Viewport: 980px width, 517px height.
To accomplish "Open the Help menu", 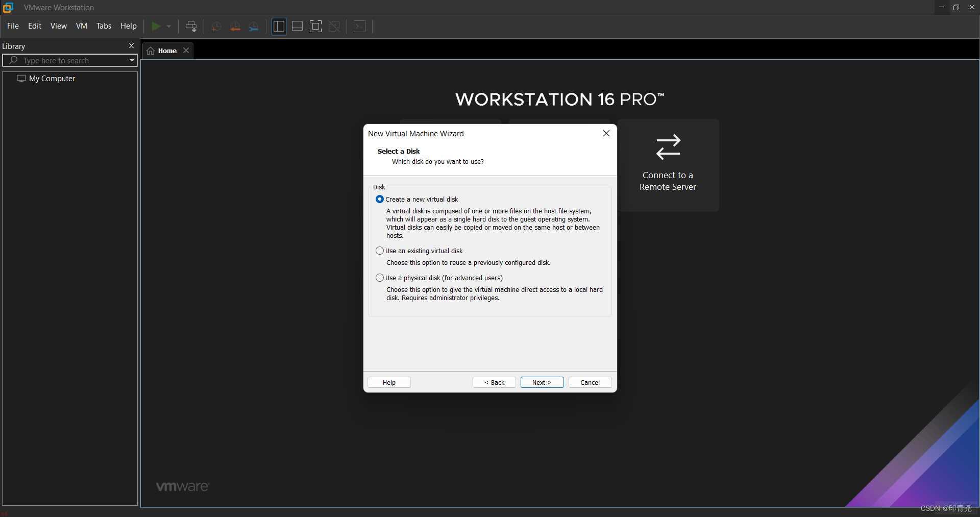I will pyautogui.click(x=129, y=26).
